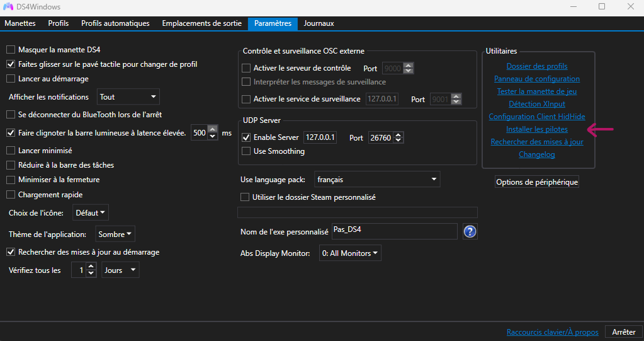Increase update check interval with up arrow
Screen dimensions: 644x341
coord(91,267)
